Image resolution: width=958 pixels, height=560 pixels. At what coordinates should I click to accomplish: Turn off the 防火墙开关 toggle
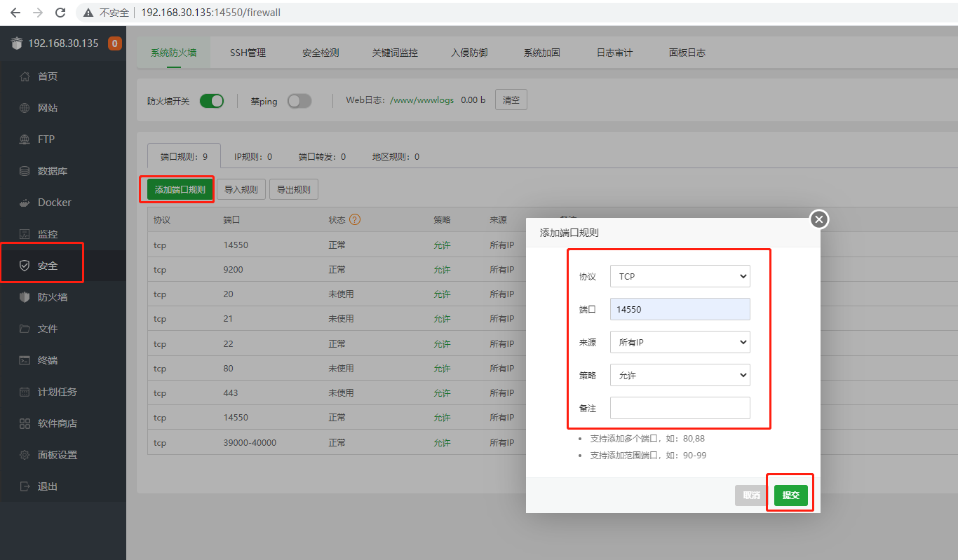tap(212, 101)
